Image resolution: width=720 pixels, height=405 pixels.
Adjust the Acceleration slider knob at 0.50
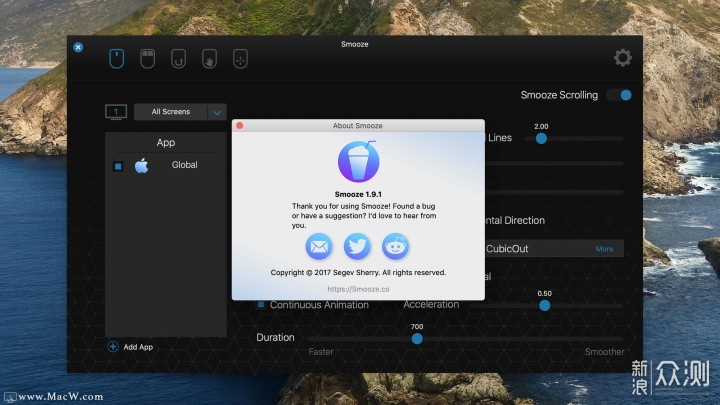coord(545,305)
